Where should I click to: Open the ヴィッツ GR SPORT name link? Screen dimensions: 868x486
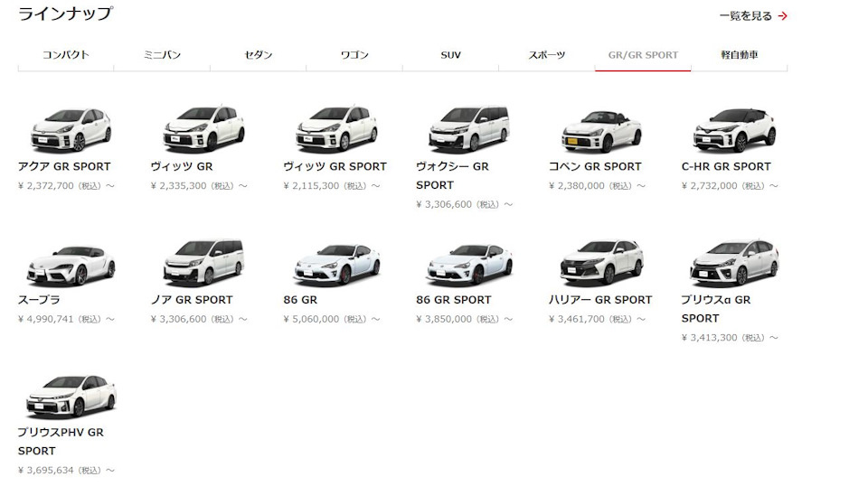(335, 166)
